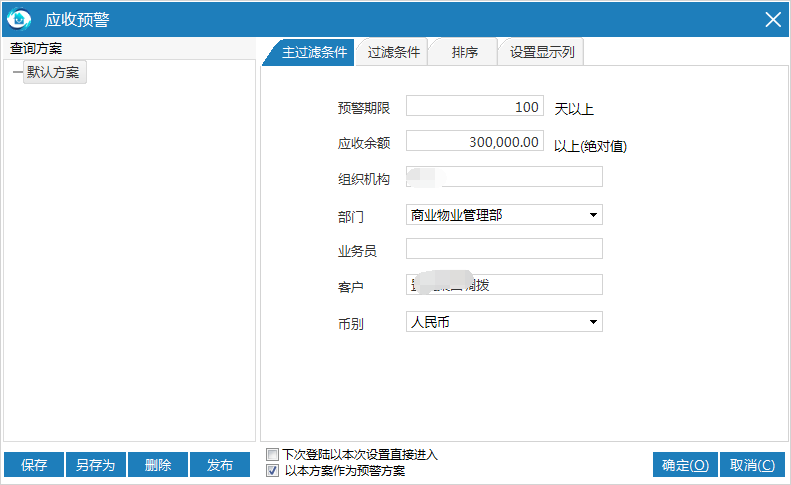
Task: Click the 预警期限 days input field
Action: [475, 106]
